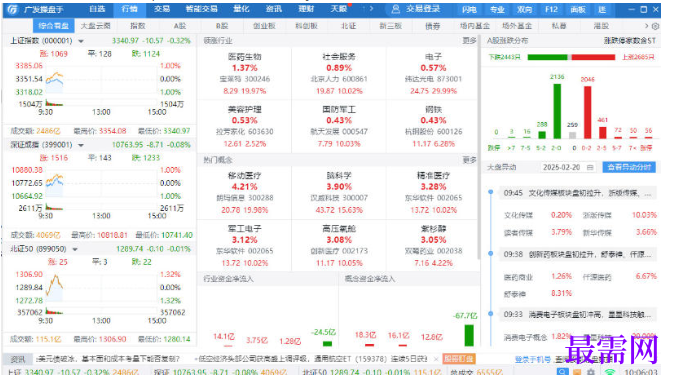Viewport: 677px width, 381px height.
Task: Open the 国防军工 0.43% sector card
Action: [339, 127]
